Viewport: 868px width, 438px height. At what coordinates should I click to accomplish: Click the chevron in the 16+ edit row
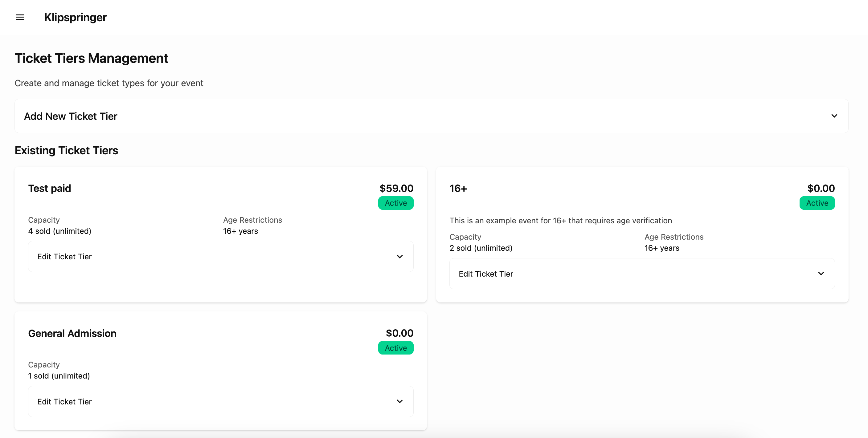821,274
